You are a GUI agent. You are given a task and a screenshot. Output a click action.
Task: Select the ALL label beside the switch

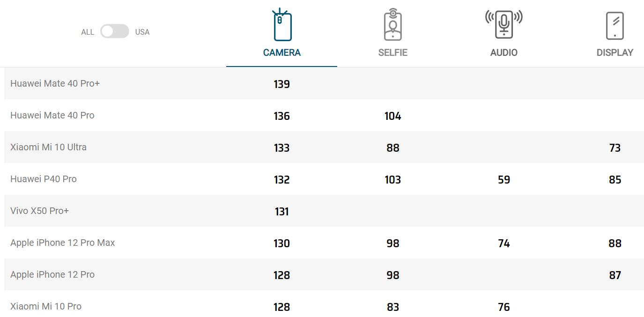point(88,32)
